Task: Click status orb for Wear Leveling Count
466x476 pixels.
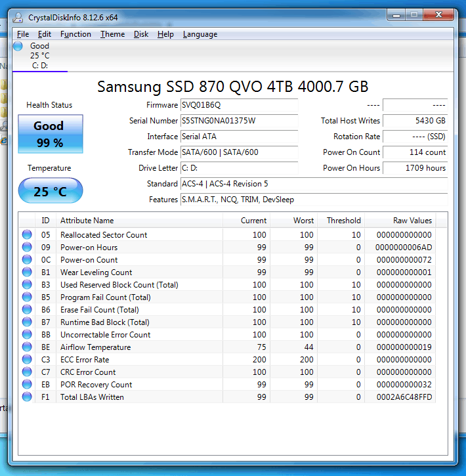Action: (27, 272)
